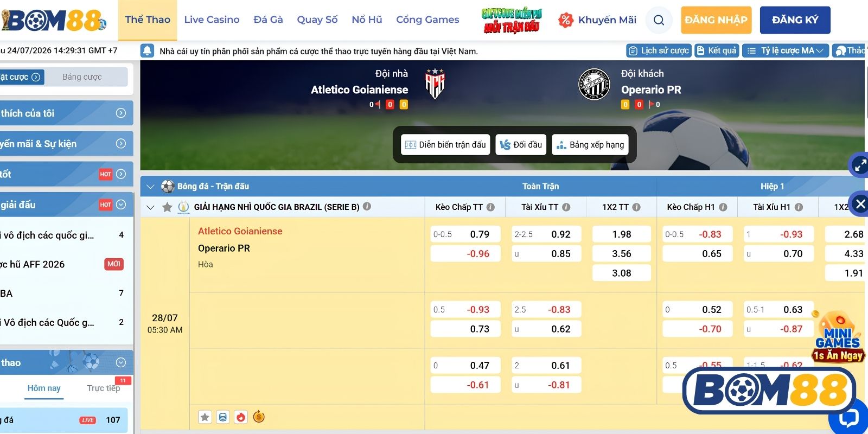Image resolution: width=868 pixels, height=434 pixels.
Task: Open Đá Gà menu
Action: [x=268, y=20]
